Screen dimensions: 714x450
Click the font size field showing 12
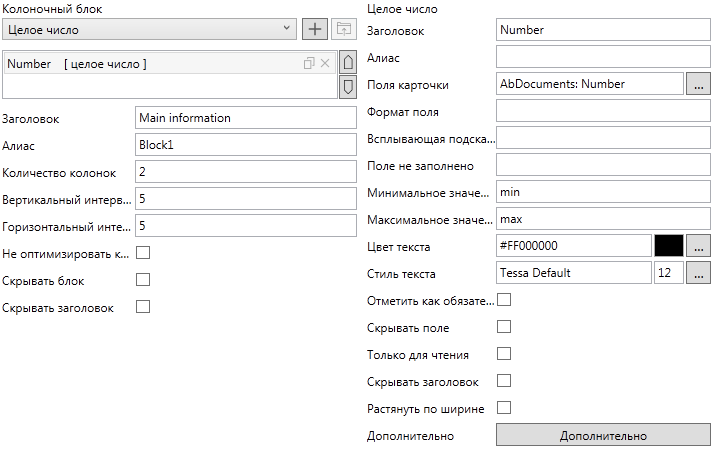point(668,272)
